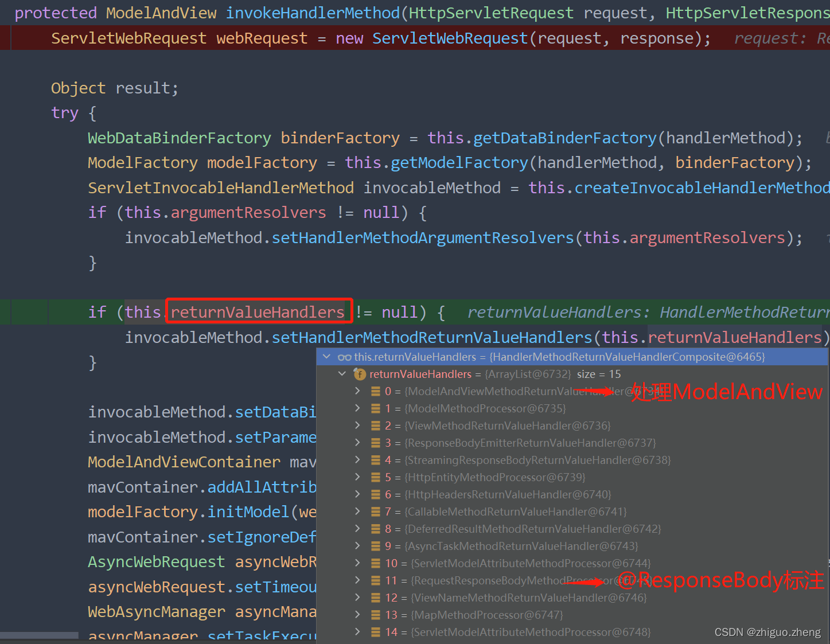Screen dimensions: 830x644
Task: Click the list icon of element 11
Action: pos(376,580)
